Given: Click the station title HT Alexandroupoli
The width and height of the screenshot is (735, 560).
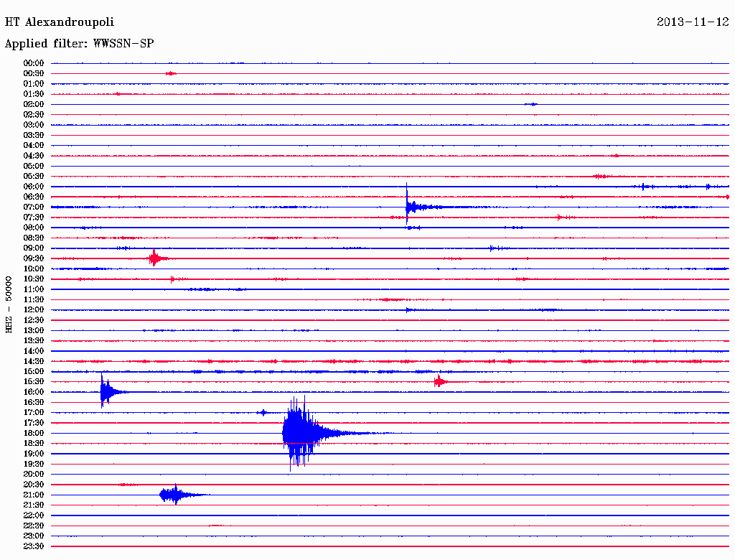Looking at the screenshot, I should coord(59,22).
